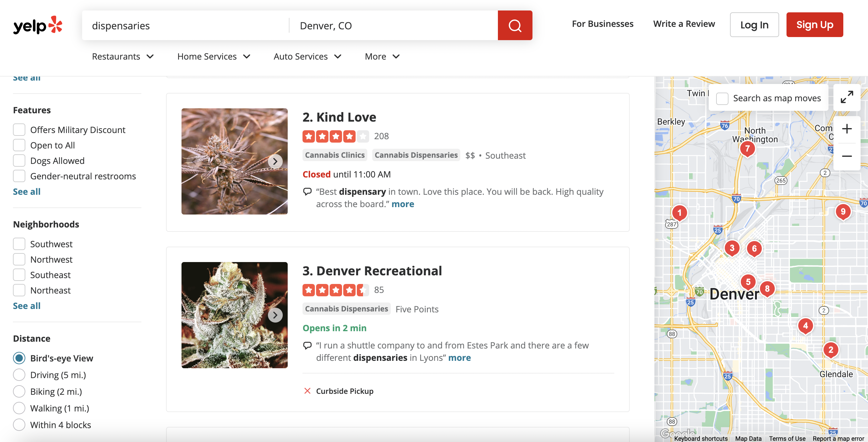Expand the More dropdown menu

tap(382, 56)
